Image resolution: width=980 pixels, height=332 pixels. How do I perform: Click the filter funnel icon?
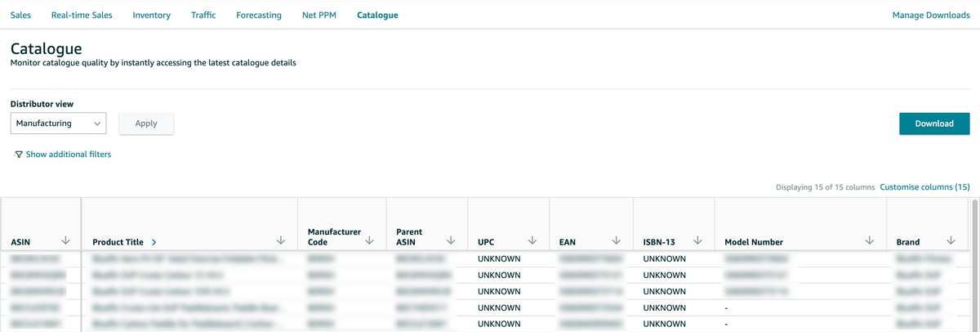coord(19,155)
